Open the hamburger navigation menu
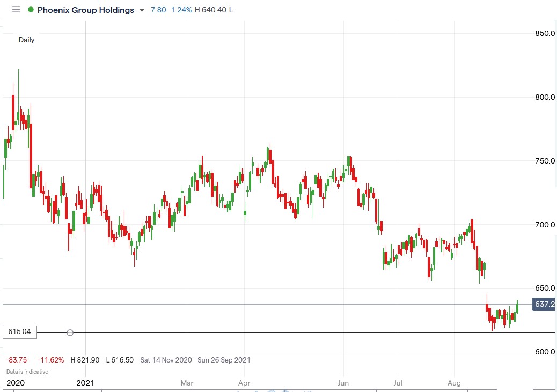Screen dimensions: 557x392 pyautogui.click(x=16, y=9)
